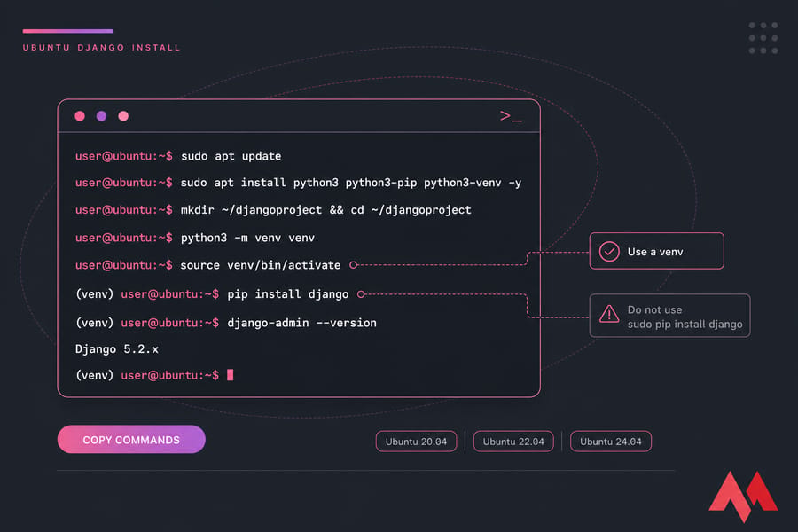Click the 'python3 -m venv venv' command
798x532 pixels.
point(247,238)
